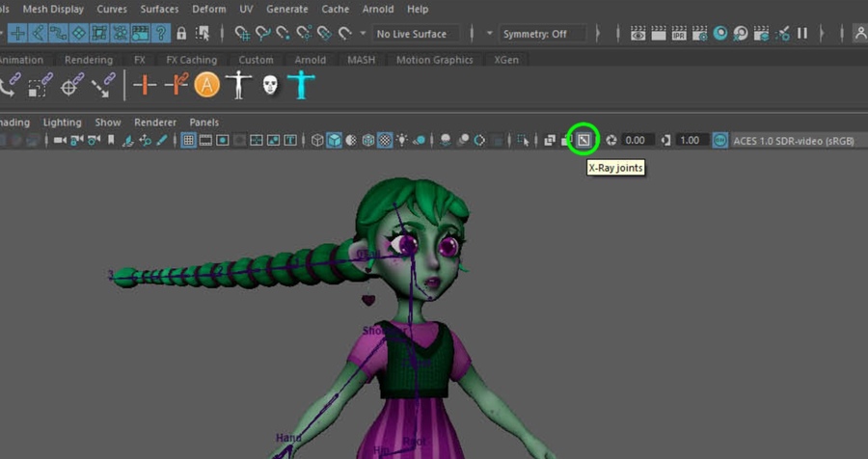Click the white humanoid skeleton shelf icon
This screenshot has height=459, width=868.
[238, 86]
